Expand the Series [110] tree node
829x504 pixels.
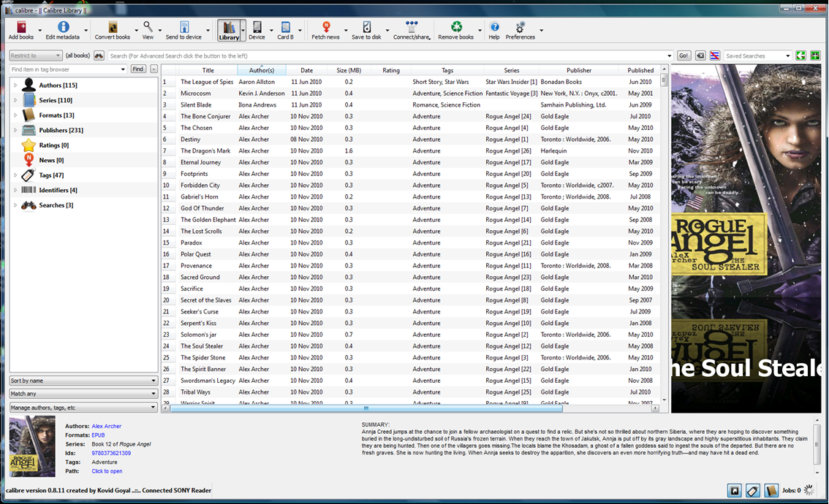click(15, 100)
